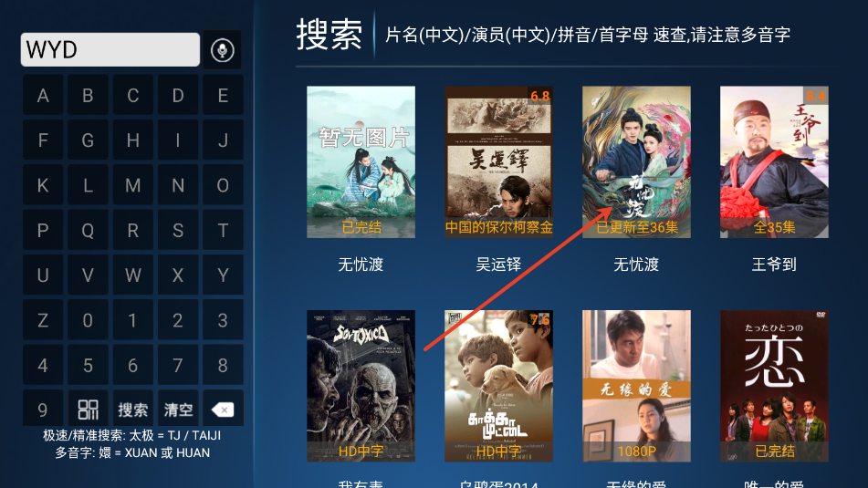Select letter Q on the keyboard
The height and width of the screenshot is (488, 868).
tap(88, 230)
